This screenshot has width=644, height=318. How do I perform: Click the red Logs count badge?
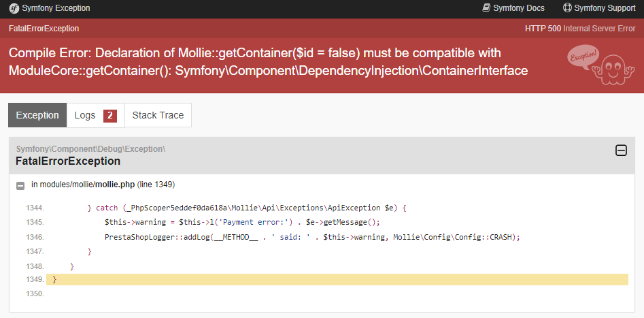(x=110, y=116)
